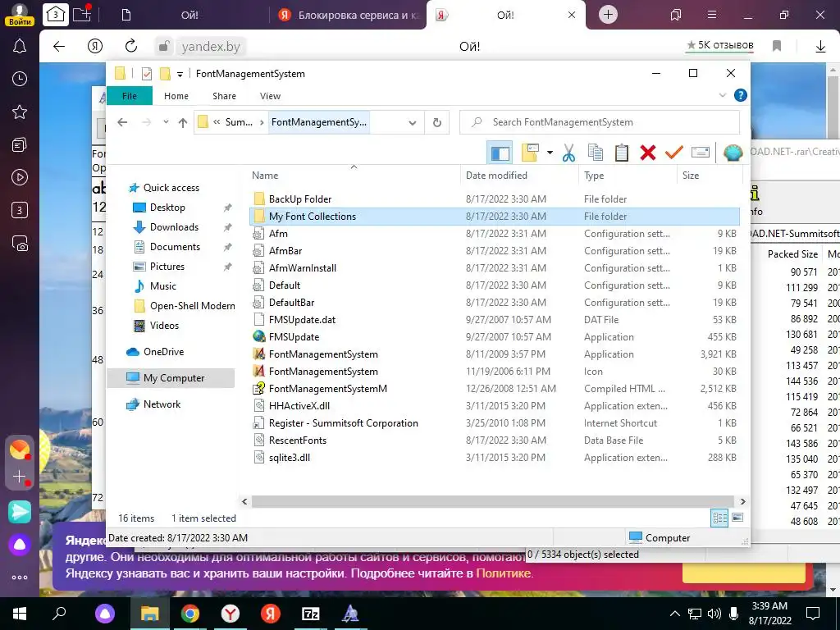840x630 pixels.
Task: Open browser sidebar notifications bell
Action: (x=20, y=47)
